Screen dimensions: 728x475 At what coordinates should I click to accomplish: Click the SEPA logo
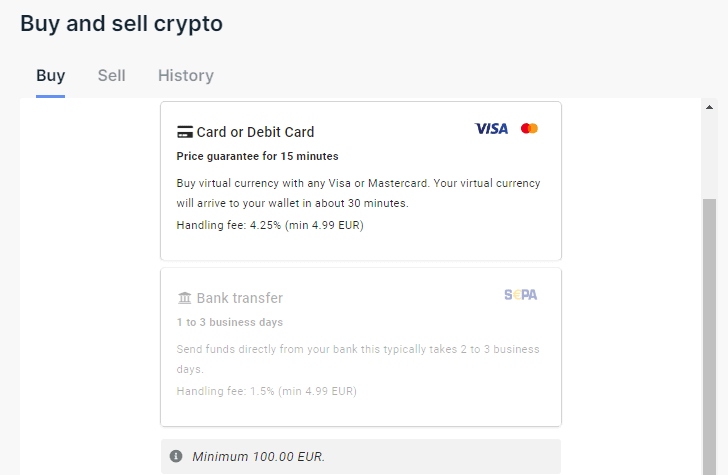tap(520, 295)
